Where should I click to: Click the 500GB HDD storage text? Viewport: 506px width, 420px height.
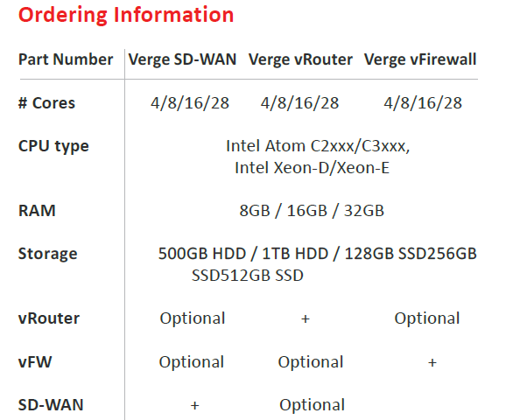pyautogui.click(x=202, y=254)
